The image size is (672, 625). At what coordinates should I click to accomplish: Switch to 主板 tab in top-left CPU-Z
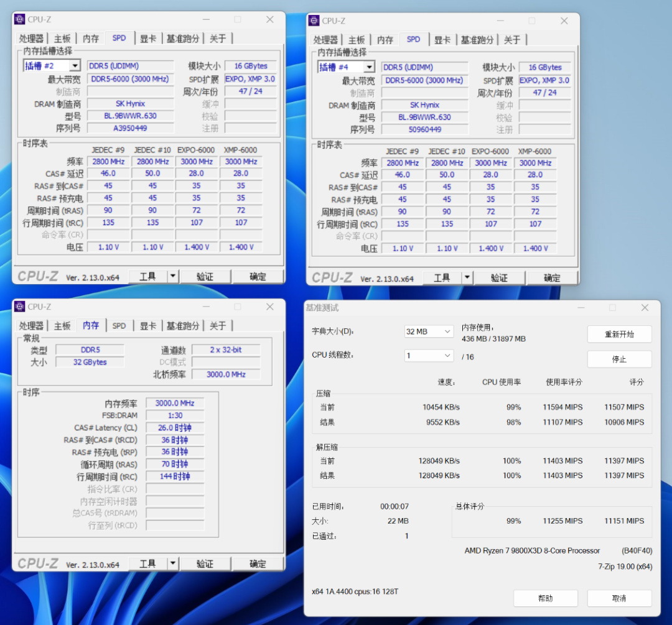(x=62, y=39)
